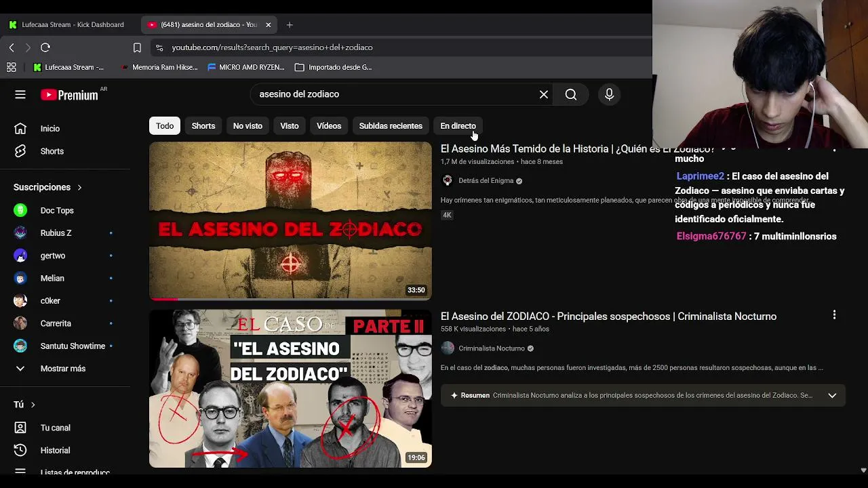Click Elsigma676767 username in chat overlay
Image resolution: width=868 pixels, height=488 pixels.
[x=711, y=237]
